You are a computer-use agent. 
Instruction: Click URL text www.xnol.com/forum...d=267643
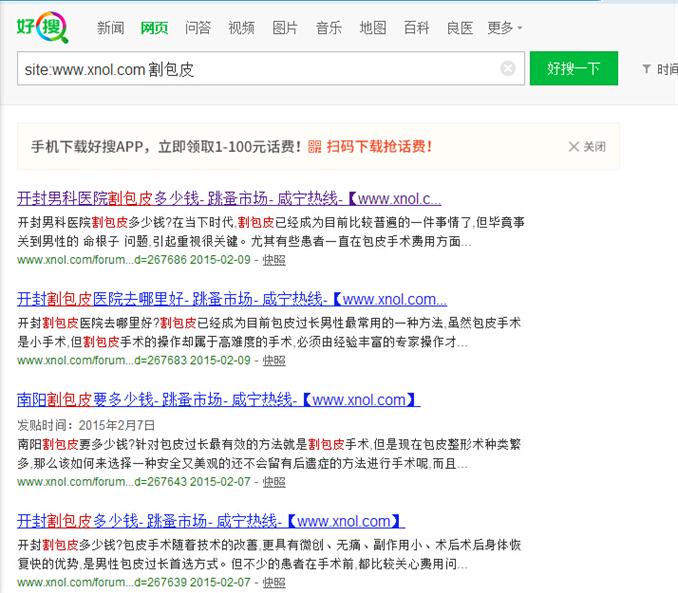pyautogui.click(x=102, y=482)
